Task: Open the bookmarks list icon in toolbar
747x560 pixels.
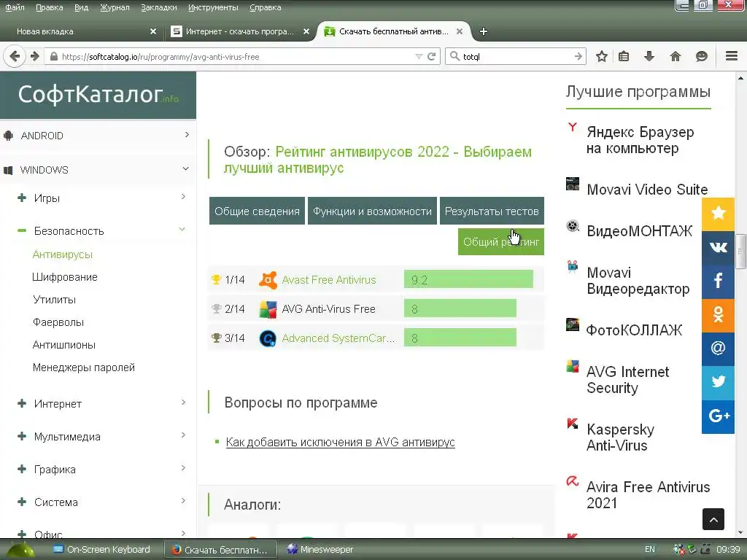Action: click(x=624, y=56)
